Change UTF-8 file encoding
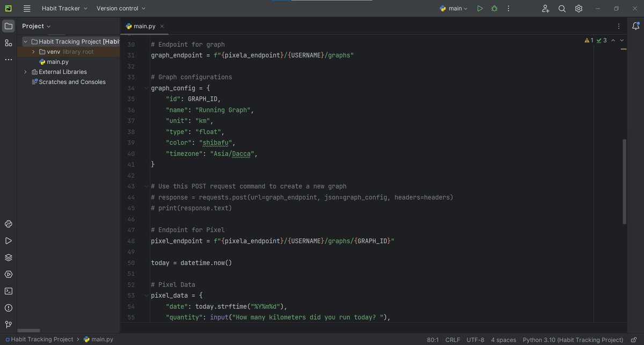The width and height of the screenshot is (644, 345). [x=475, y=340]
